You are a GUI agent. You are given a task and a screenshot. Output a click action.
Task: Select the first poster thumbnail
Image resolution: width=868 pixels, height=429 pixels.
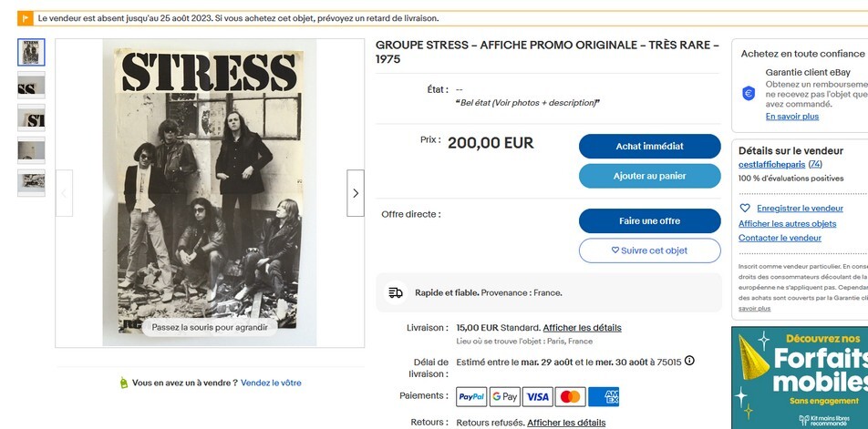(x=31, y=53)
